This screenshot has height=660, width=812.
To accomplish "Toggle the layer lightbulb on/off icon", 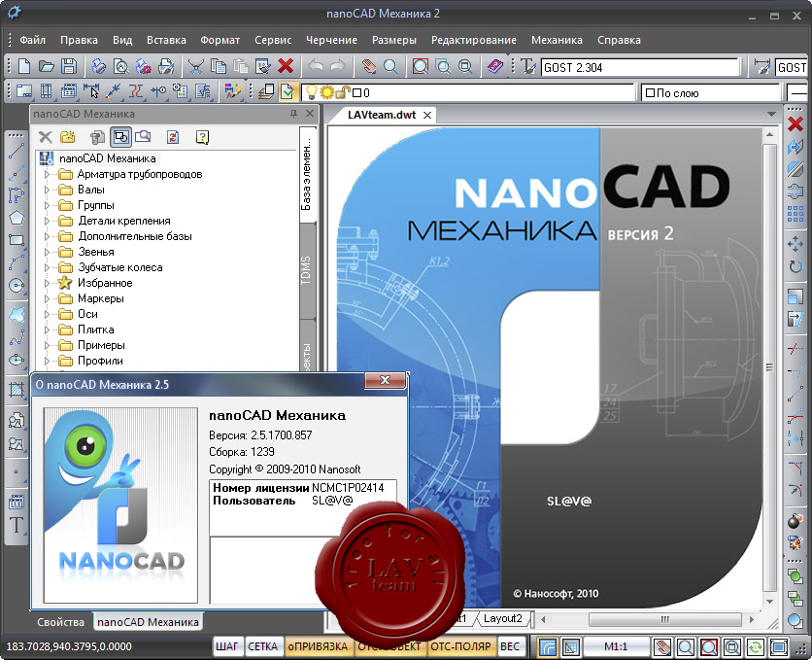I will [312, 92].
